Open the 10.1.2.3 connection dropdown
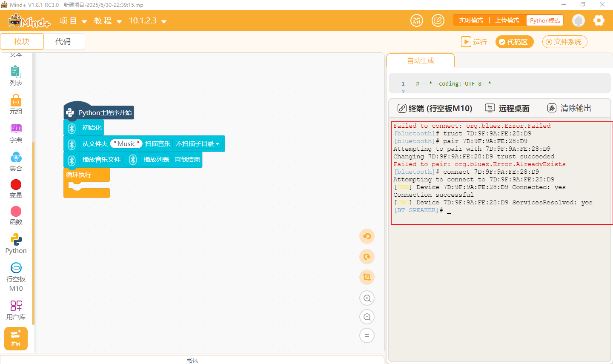613x364 pixels. [148, 21]
